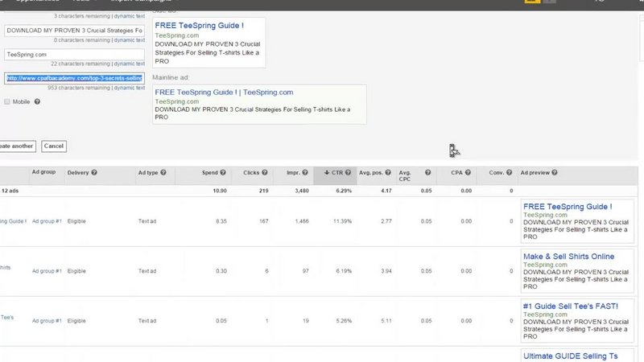
Task: Open dynamic text link above the ad text field
Action: point(130,16)
